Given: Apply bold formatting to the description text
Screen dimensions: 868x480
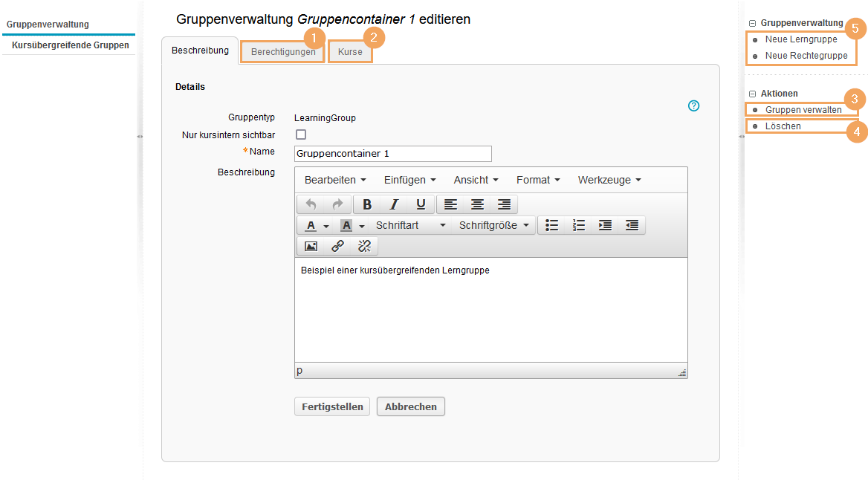Looking at the screenshot, I should (366, 204).
